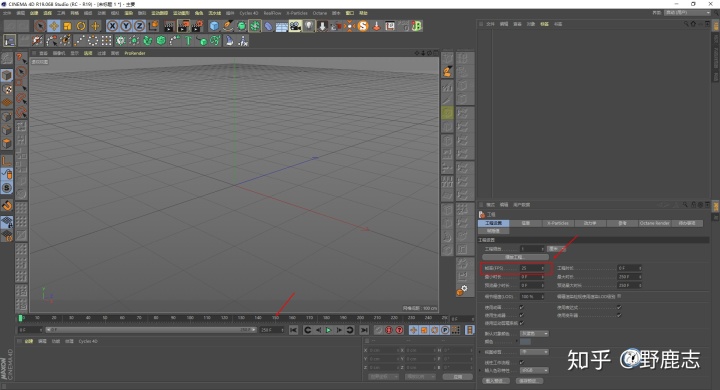Toggle first checkbox under LOD field
The height and width of the screenshot is (390, 720).
coord(522,307)
